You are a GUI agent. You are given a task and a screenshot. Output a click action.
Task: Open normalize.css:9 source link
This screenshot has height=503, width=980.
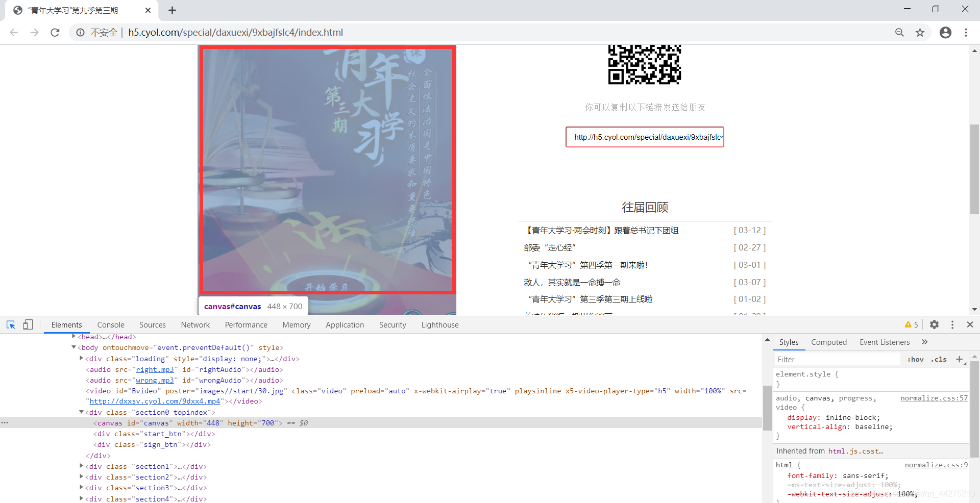(x=936, y=465)
